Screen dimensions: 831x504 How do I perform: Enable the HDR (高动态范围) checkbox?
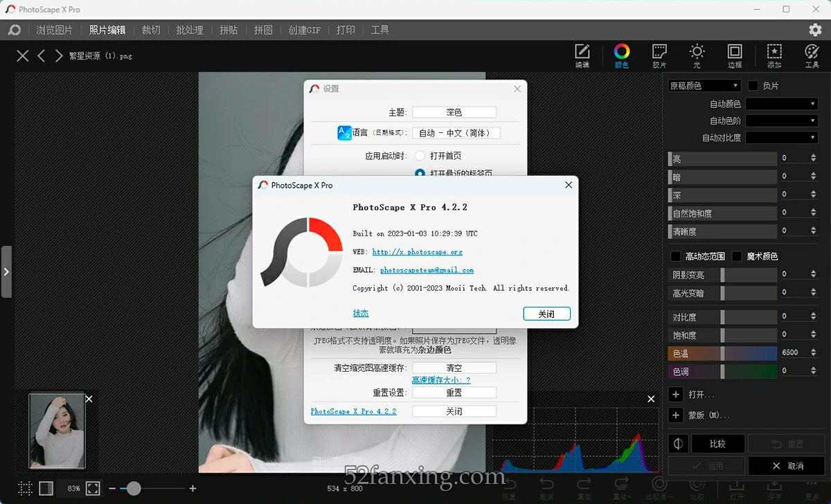676,256
